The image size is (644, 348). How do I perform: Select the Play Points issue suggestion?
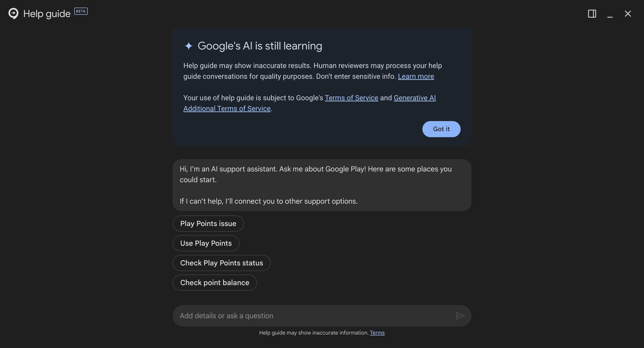pos(208,224)
